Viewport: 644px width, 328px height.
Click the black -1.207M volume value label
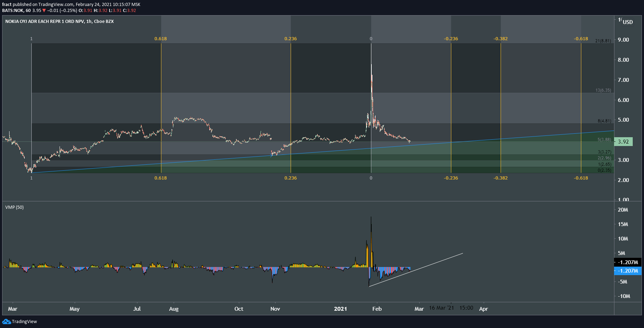[x=628, y=262]
